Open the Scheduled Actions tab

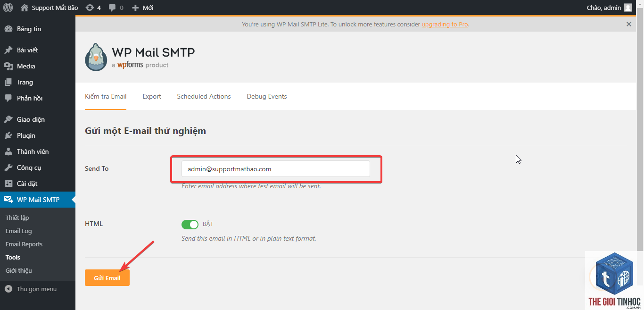click(204, 96)
